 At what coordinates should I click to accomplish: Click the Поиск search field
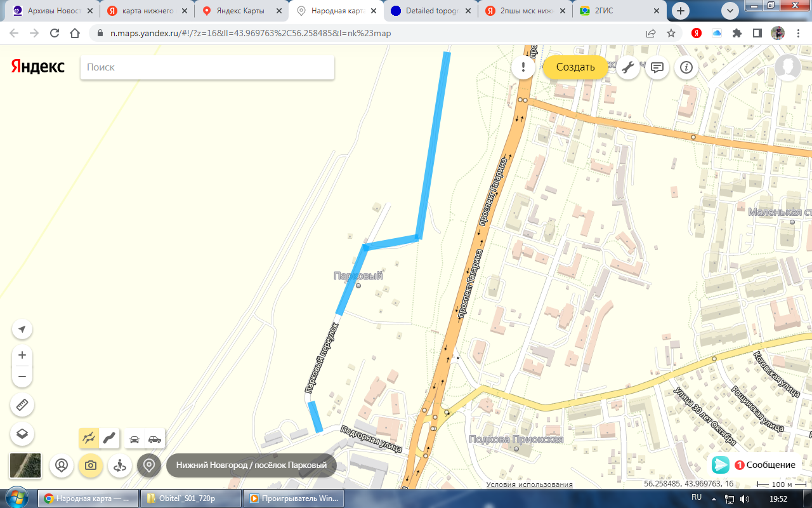pos(207,67)
